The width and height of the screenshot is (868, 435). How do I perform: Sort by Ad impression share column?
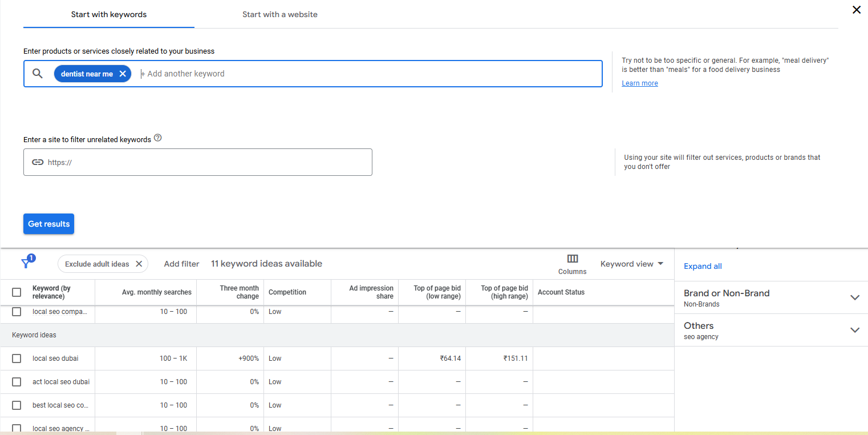pyautogui.click(x=371, y=292)
